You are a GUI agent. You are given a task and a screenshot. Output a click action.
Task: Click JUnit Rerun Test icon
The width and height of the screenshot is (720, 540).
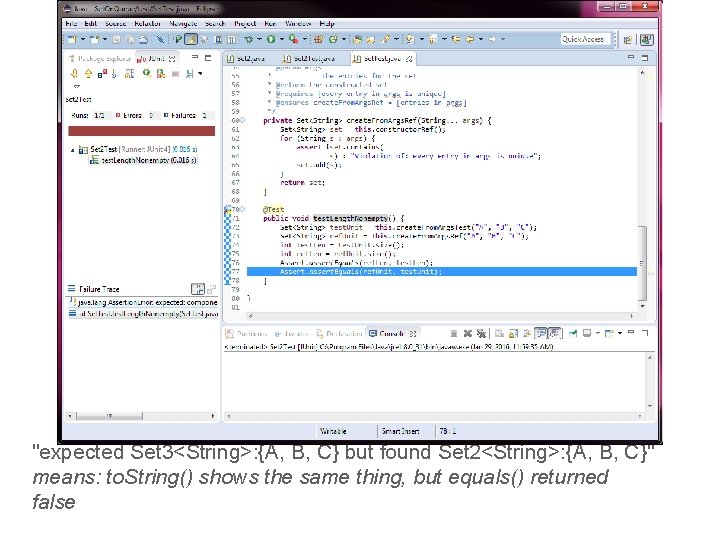click(147, 73)
